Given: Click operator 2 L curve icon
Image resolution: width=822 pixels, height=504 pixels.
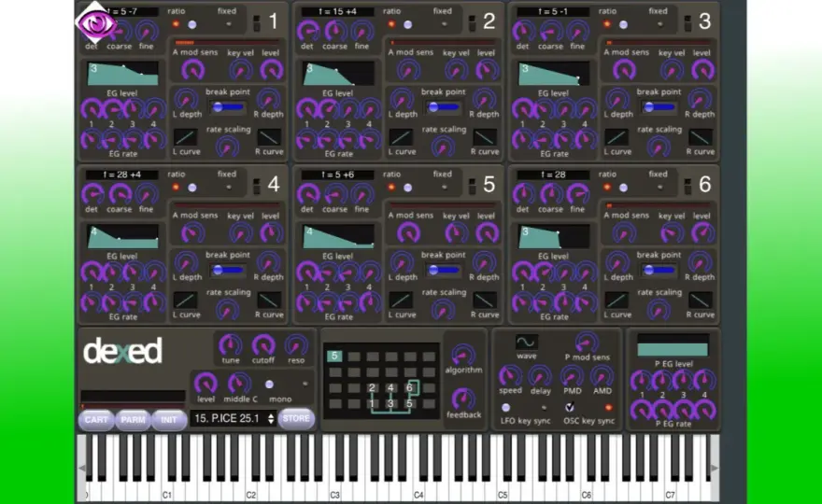Looking at the screenshot, I should point(401,137).
